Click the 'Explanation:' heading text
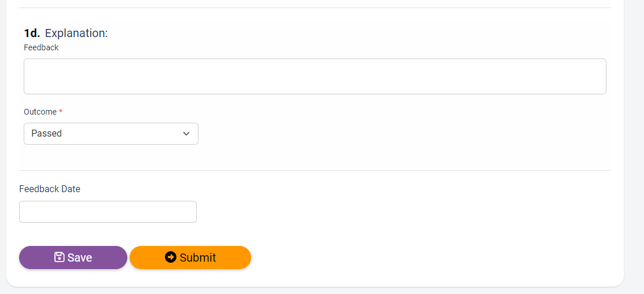Image resolution: width=644 pixels, height=294 pixels. pos(76,33)
